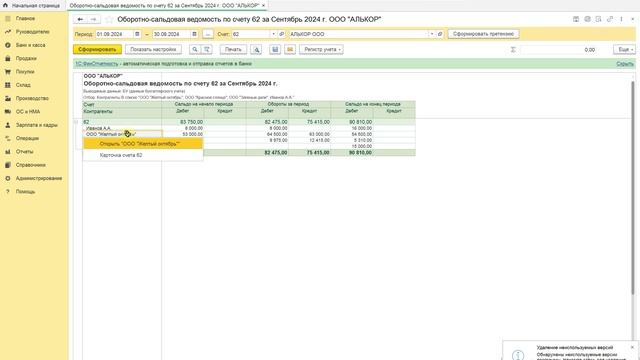This screenshot has width=640, height=360.
Task: Save report with the diskette icon
Action: click(x=275, y=49)
